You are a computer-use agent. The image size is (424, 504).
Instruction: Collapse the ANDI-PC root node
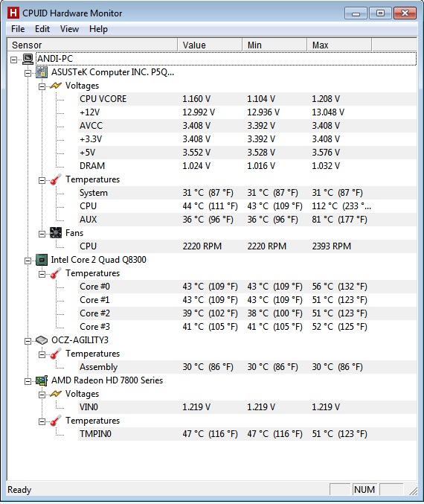tap(14, 60)
